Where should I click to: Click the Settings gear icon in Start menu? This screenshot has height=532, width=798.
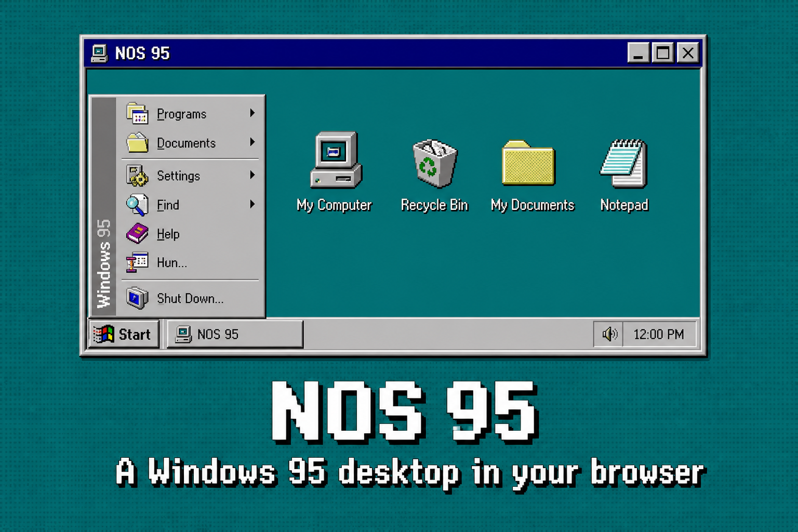[x=137, y=176]
